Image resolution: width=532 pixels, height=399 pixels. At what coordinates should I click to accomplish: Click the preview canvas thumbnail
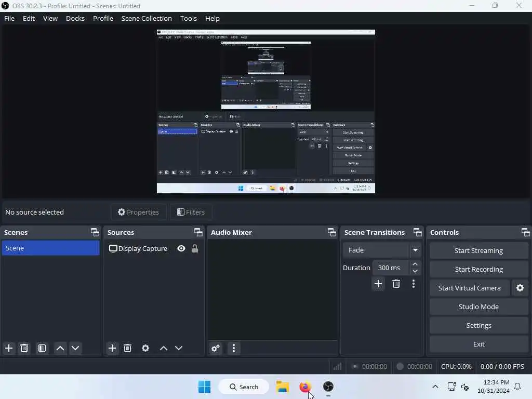265,111
